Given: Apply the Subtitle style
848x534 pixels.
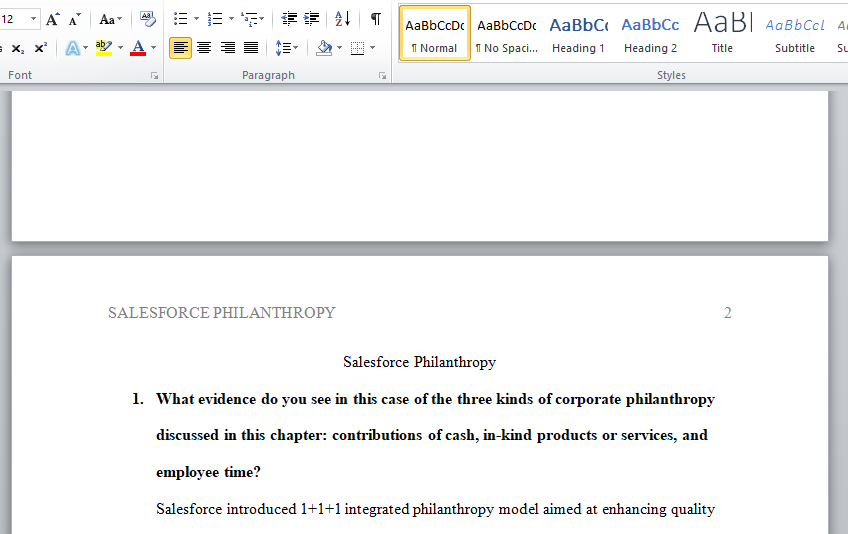Looking at the screenshot, I should [794, 34].
